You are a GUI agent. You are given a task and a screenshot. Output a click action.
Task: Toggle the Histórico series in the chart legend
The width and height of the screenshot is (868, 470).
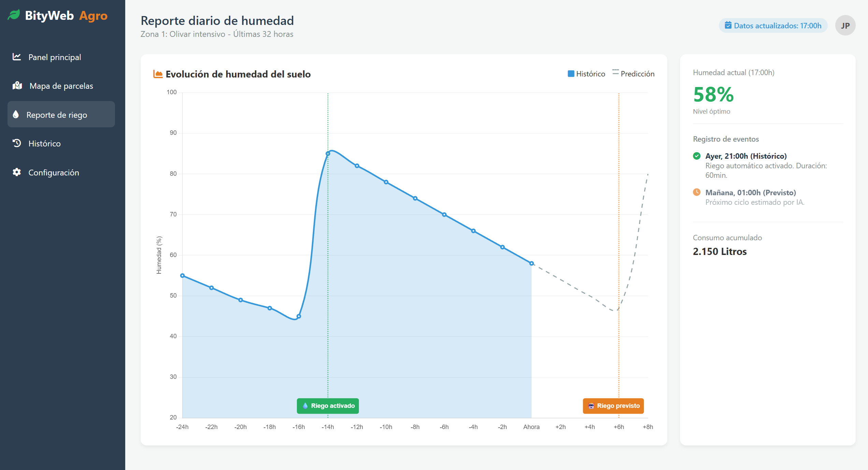click(586, 73)
